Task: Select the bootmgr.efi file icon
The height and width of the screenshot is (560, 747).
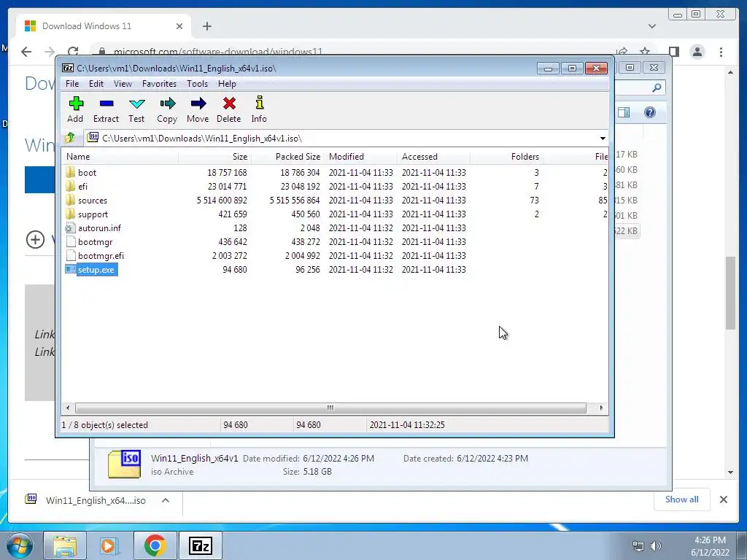Action: [71, 255]
